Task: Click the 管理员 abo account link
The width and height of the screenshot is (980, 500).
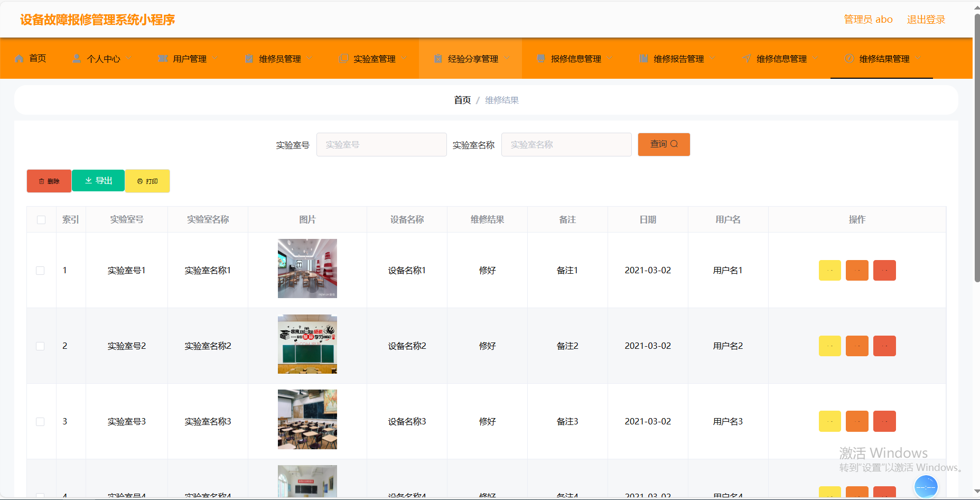Action: tap(868, 20)
